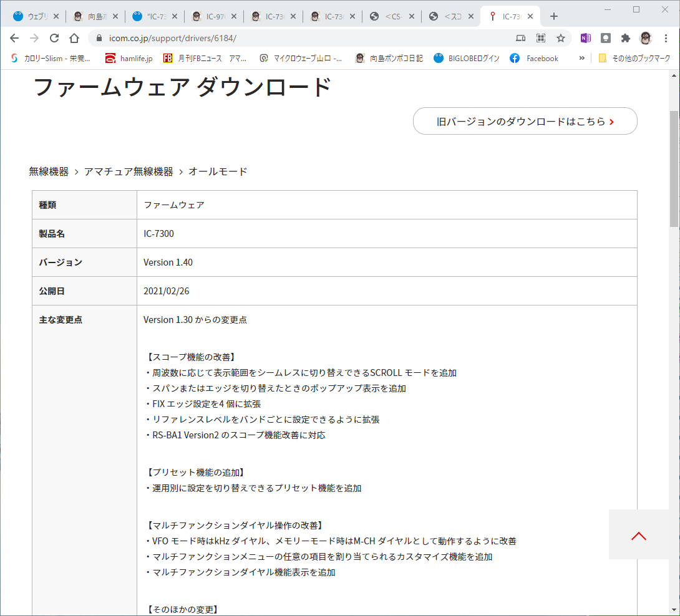Open the Chrome profile avatar
This screenshot has height=616, width=680.
[x=645, y=38]
